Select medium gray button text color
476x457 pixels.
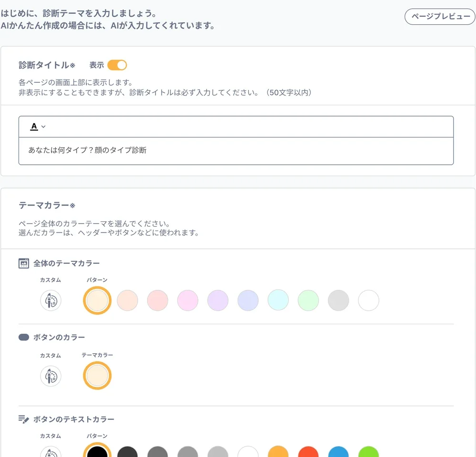coord(158,452)
